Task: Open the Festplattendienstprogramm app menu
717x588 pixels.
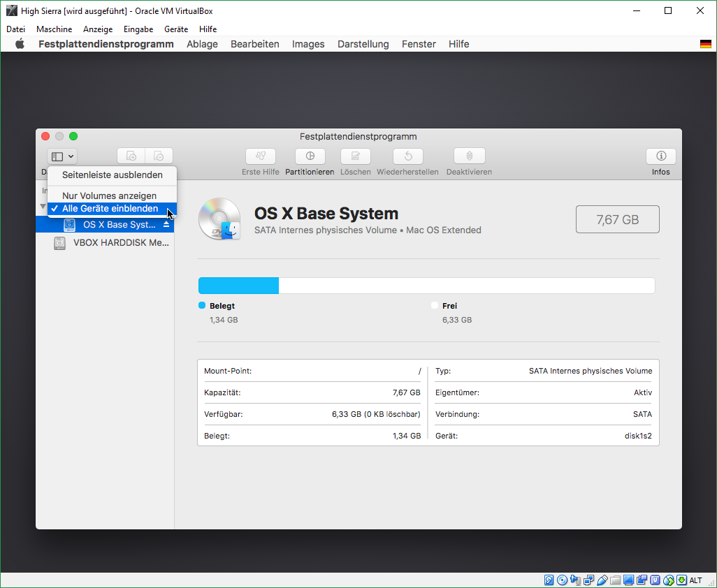Action: tap(106, 44)
